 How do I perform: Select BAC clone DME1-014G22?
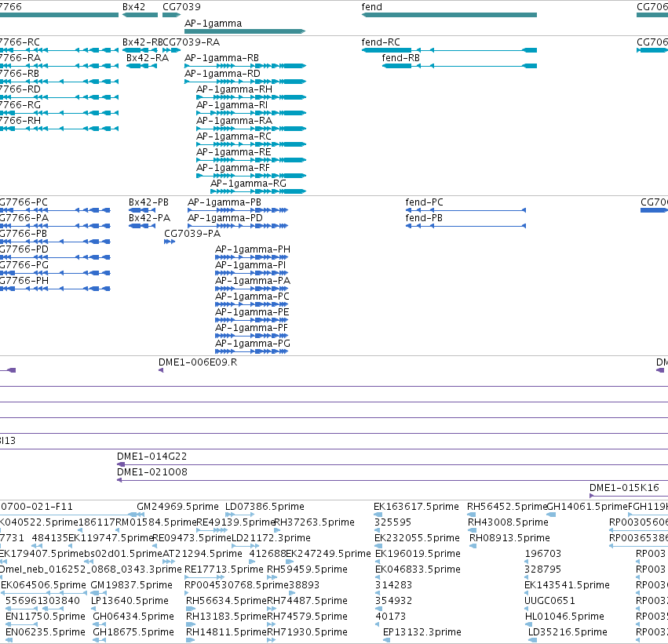point(151,457)
